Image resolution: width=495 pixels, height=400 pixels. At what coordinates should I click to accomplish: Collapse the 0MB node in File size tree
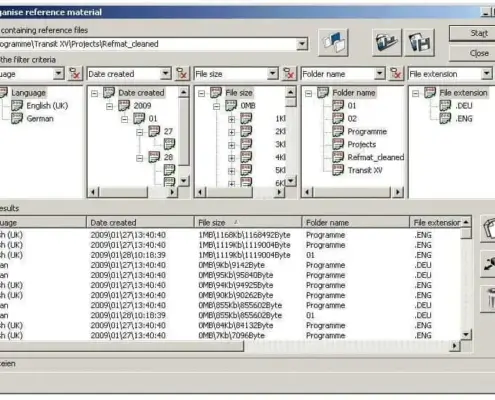(217, 106)
